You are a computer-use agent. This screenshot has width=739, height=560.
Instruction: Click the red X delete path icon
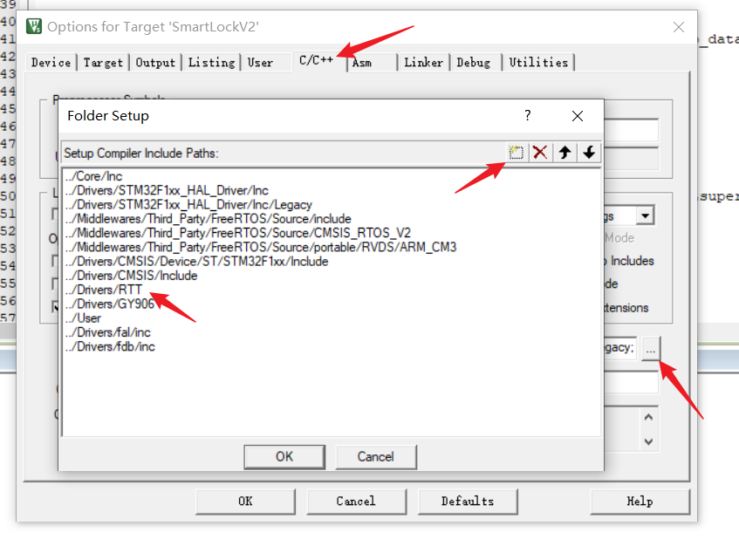tap(539, 152)
